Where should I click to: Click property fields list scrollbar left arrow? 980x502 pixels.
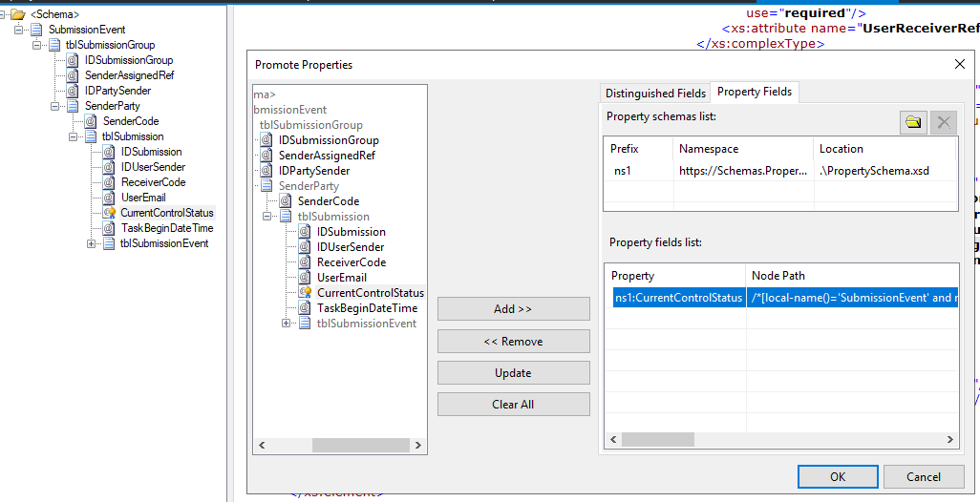[x=614, y=440]
